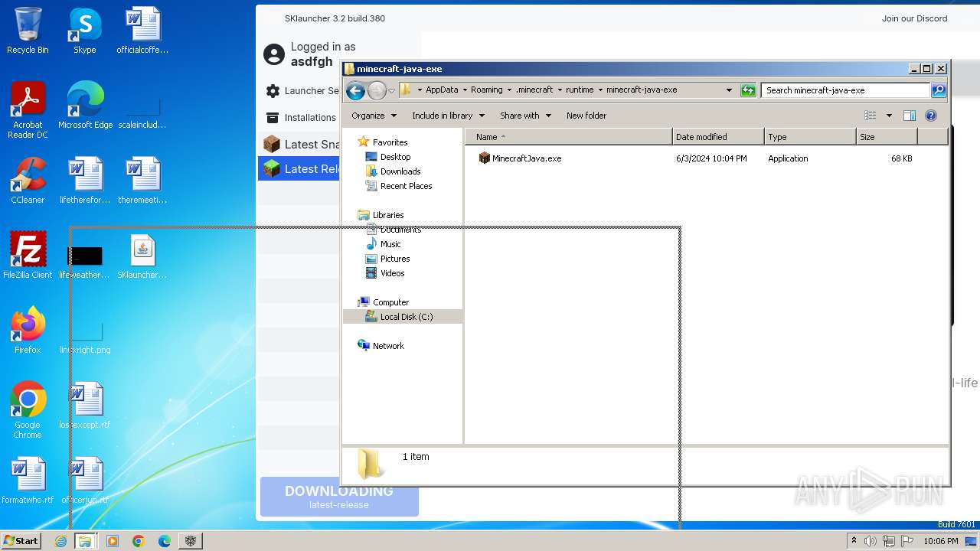
Task: Click the taskbar clock showing 10:06 PM
Action: (940, 541)
